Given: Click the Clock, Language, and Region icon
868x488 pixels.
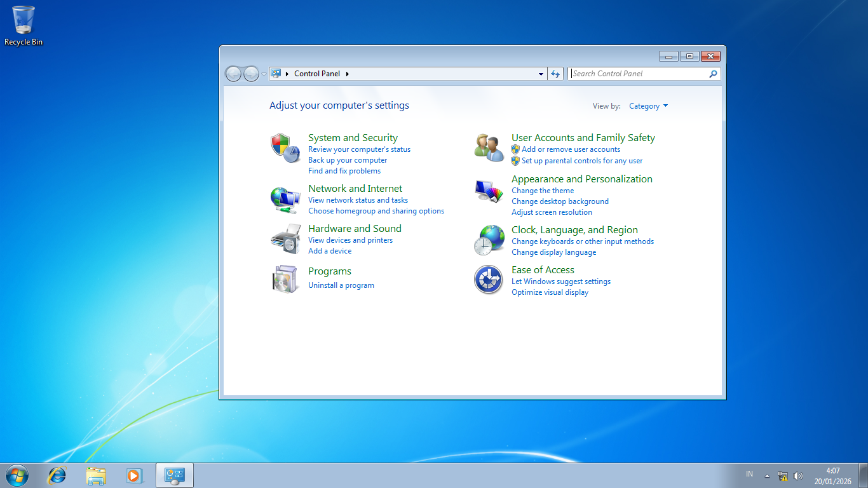Looking at the screenshot, I should pos(489,240).
